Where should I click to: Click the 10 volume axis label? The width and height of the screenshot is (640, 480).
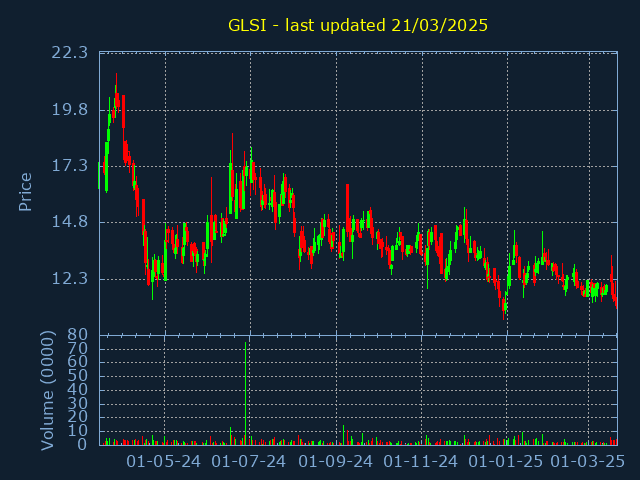coord(77,431)
